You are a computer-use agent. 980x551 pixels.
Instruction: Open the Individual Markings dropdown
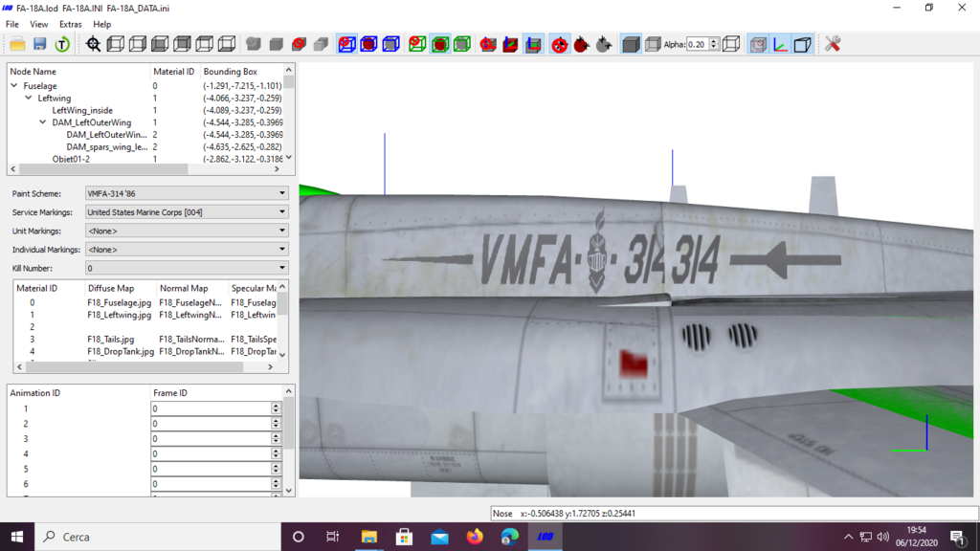pyautogui.click(x=187, y=250)
